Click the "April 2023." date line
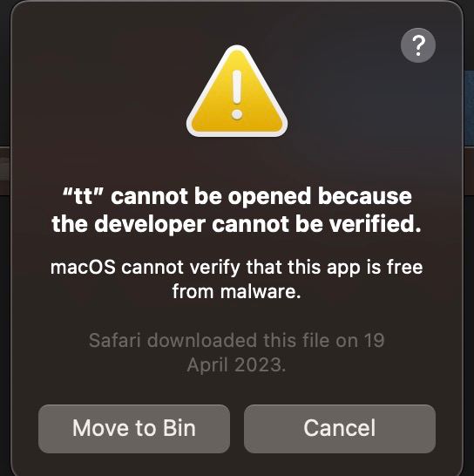Image resolution: width=474 pixels, height=476 pixels. (236, 365)
